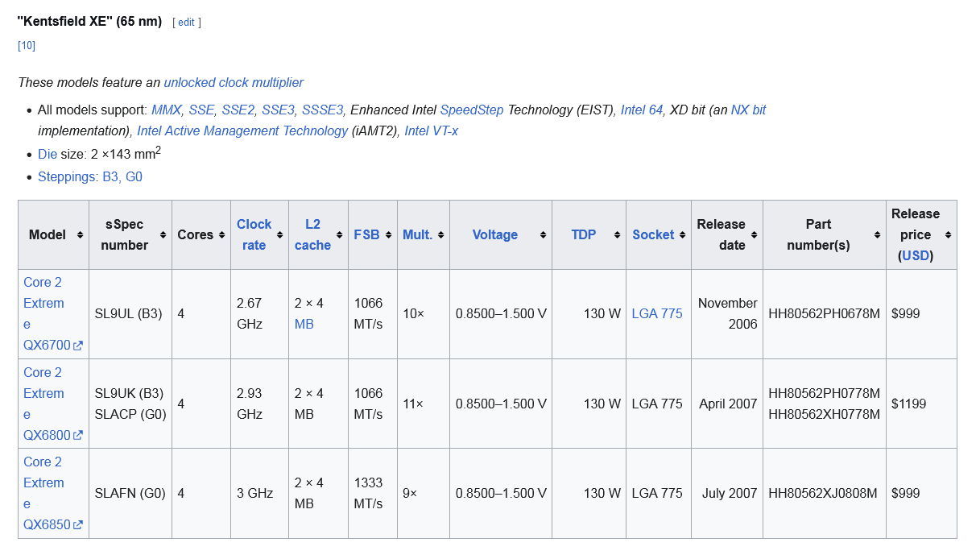Sort by Release date sort arrows

(754, 235)
